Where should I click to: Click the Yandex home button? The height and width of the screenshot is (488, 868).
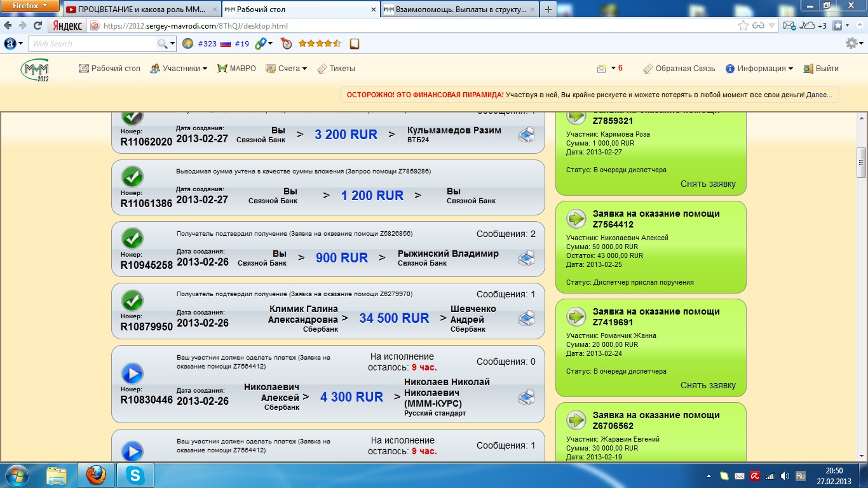[67, 25]
